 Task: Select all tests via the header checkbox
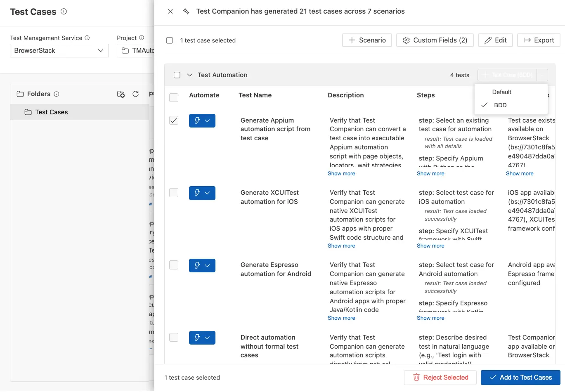point(174,97)
